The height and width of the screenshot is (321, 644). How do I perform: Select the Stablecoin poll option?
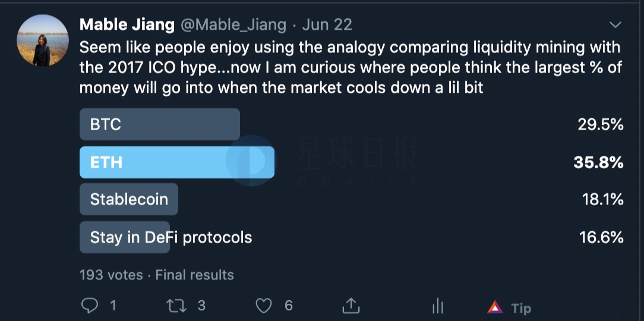click(129, 199)
